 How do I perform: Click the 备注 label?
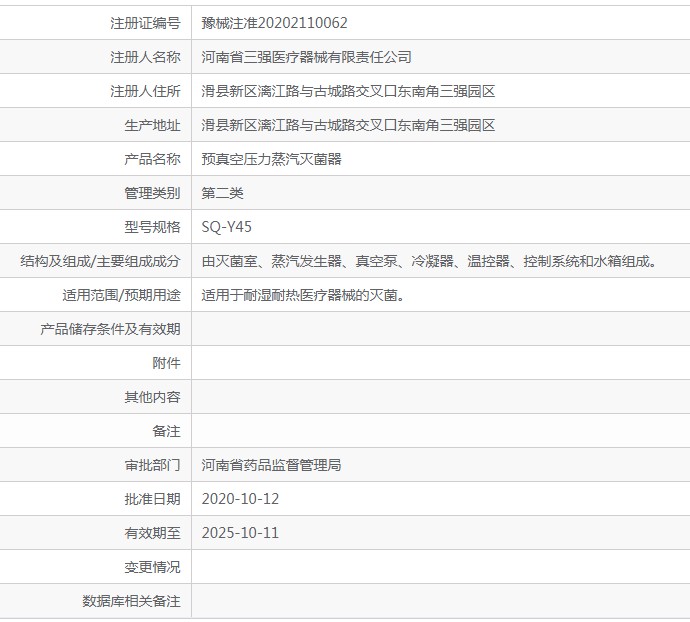[166, 431]
